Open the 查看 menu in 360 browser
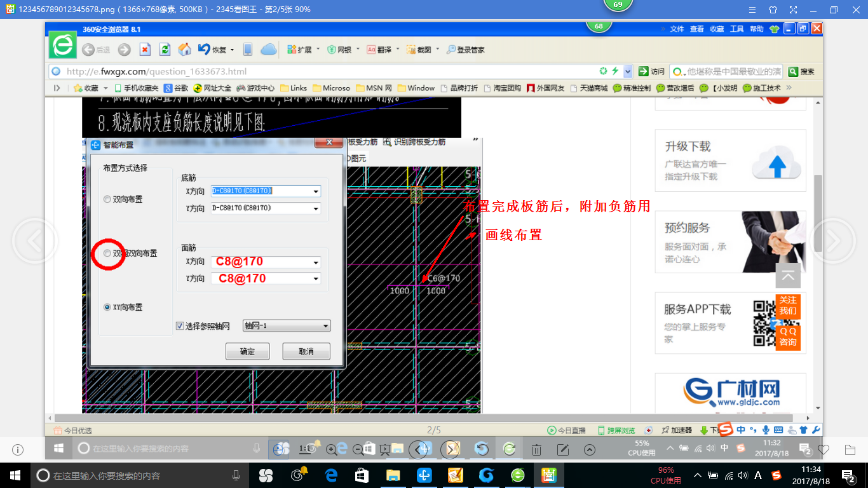Screen dimensions: 868x488 pos(697,29)
